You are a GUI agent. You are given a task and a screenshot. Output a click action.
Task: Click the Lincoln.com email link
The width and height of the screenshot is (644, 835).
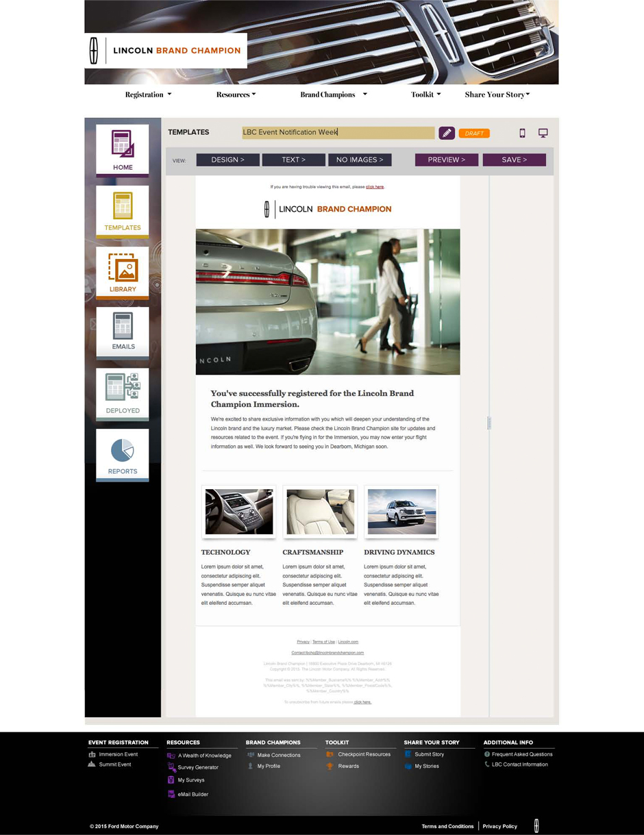pos(348,642)
